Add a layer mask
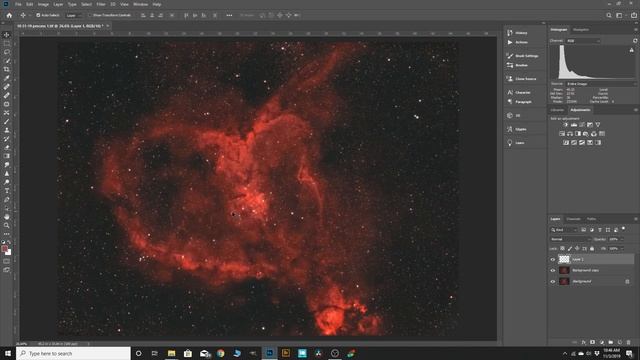The height and width of the screenshot is (360, 640). [x=593, y=342]
